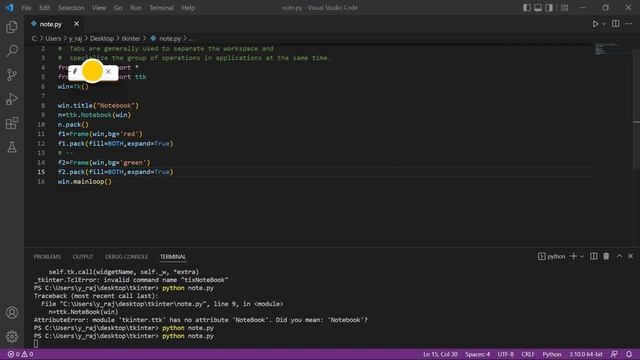Click Users in the breadcrumb path

53,38
